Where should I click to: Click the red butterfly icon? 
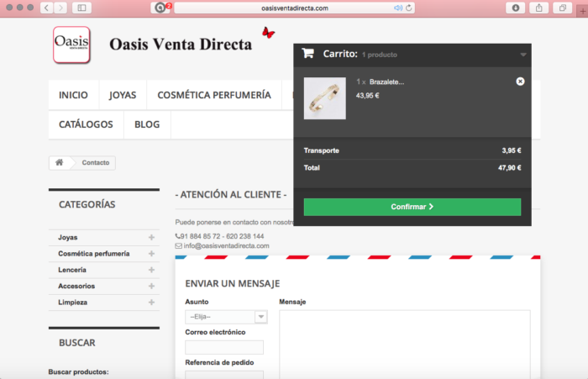[268, 33]
